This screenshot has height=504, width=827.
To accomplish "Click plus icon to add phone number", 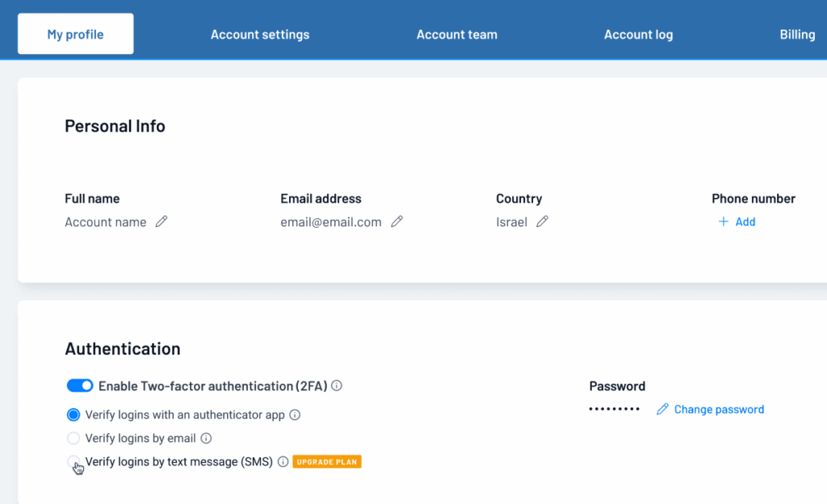I will point(723,222).
